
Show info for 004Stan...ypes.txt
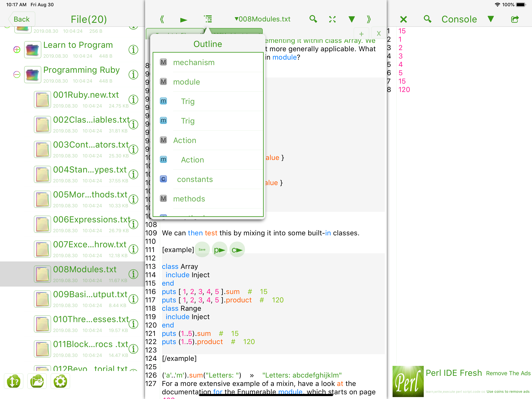133,175
